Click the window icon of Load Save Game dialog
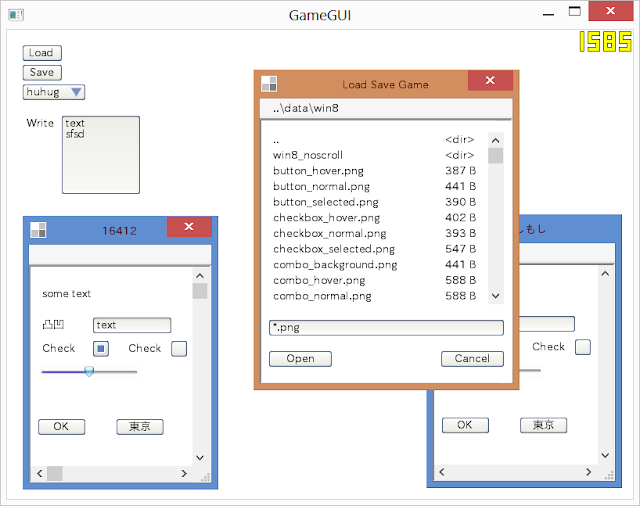The width and height of the screenshot is (640, 506). 269,84
